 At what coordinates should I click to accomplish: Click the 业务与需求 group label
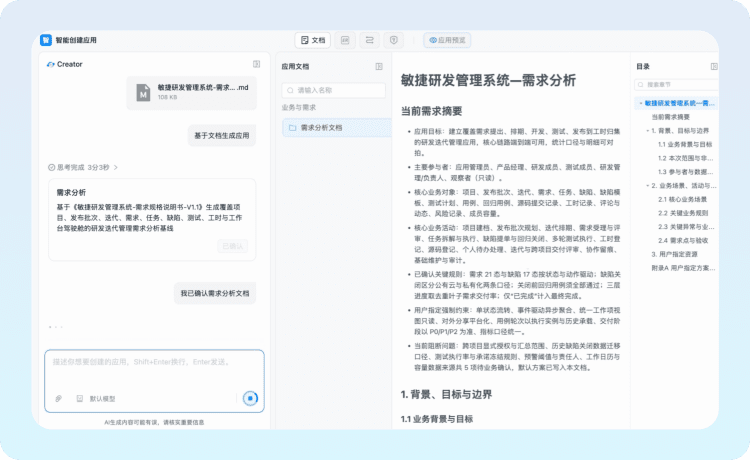coord(298,108)
